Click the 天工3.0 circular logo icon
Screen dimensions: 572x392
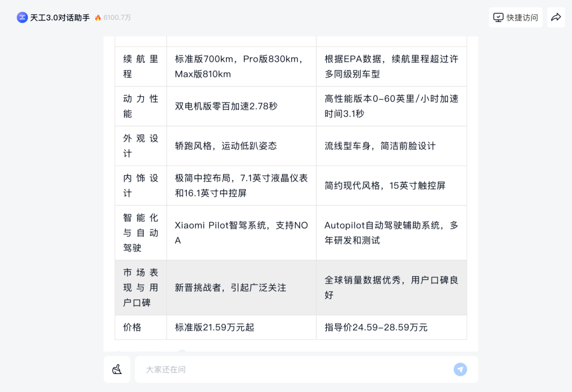pyautogui.click(x=22, y=17)
